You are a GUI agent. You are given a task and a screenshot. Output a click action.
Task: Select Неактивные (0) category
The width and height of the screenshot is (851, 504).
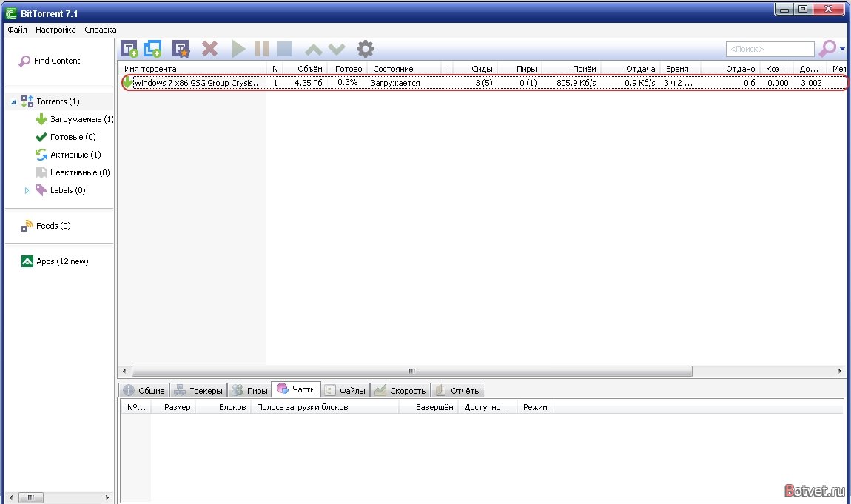point(80,172)
